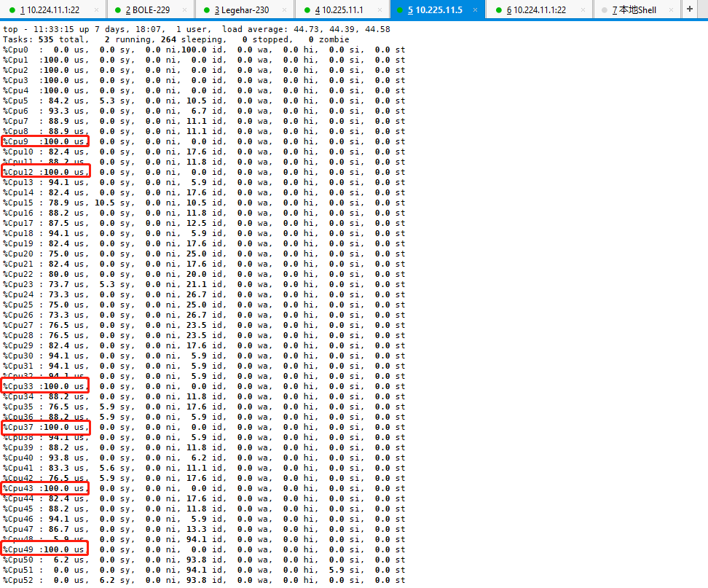
Task: Click the highlighted %Cpu49 100.0 us entry
Action: coord(45,549)
